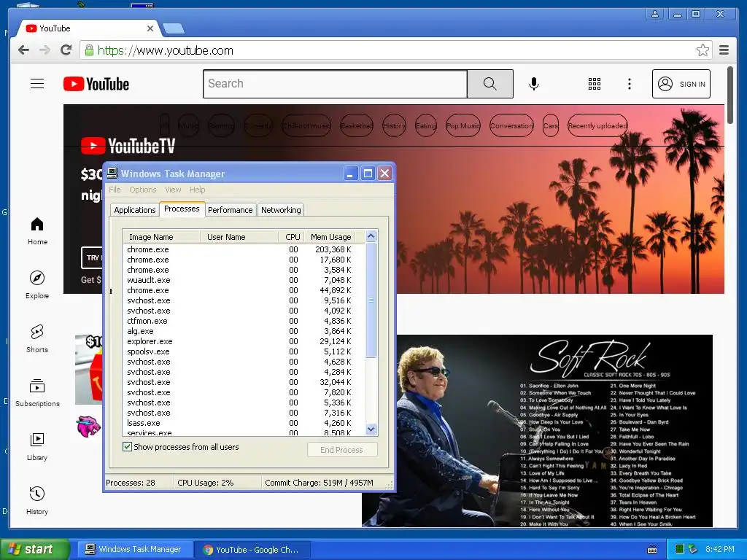
Task: Open History in YouTube sidebar
Action: 37,500
